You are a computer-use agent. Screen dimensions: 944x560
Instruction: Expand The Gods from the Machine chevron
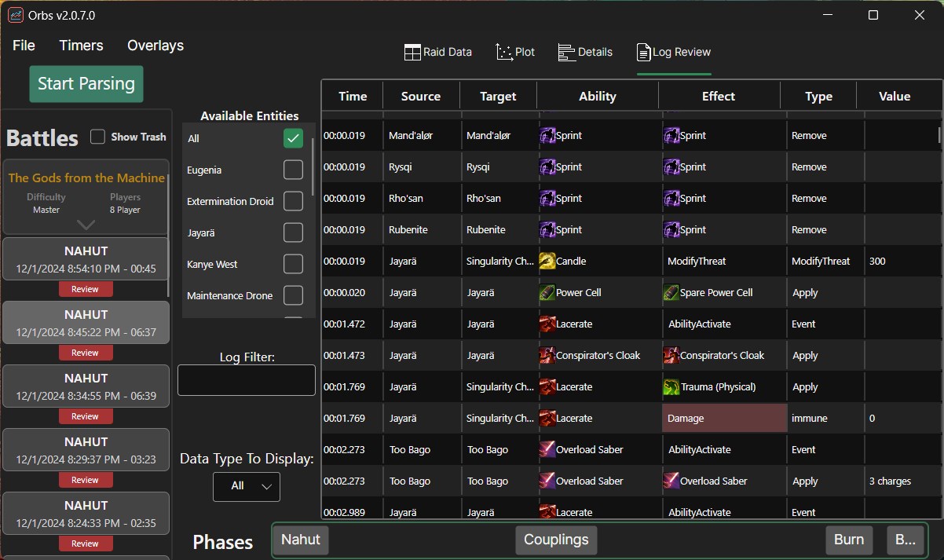point(86,224)
